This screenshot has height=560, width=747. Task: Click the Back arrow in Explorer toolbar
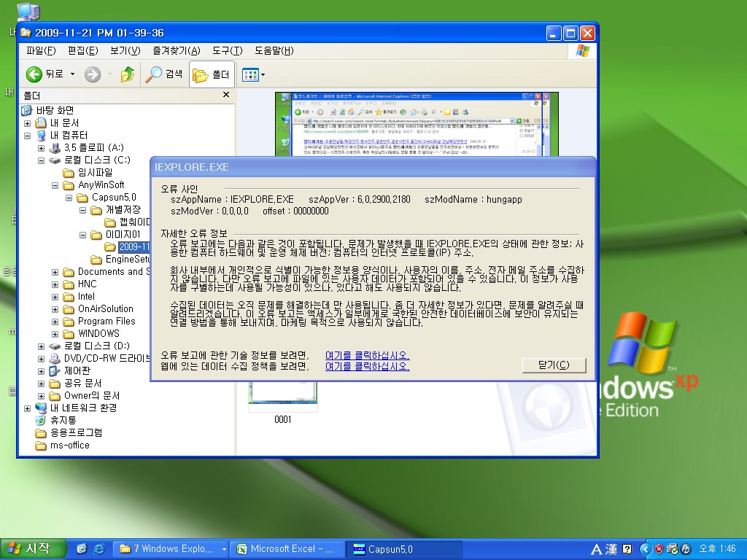pyautogui.click(x=34, y=74)
